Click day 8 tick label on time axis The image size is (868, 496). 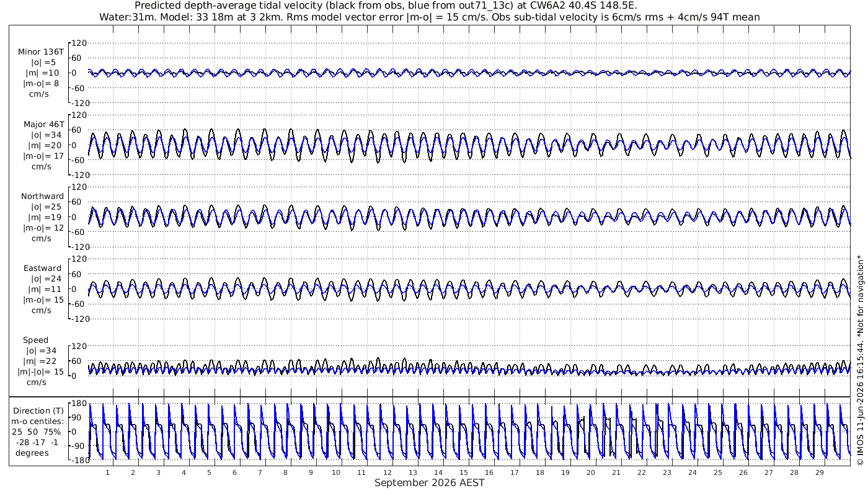[x=285, y=472]
